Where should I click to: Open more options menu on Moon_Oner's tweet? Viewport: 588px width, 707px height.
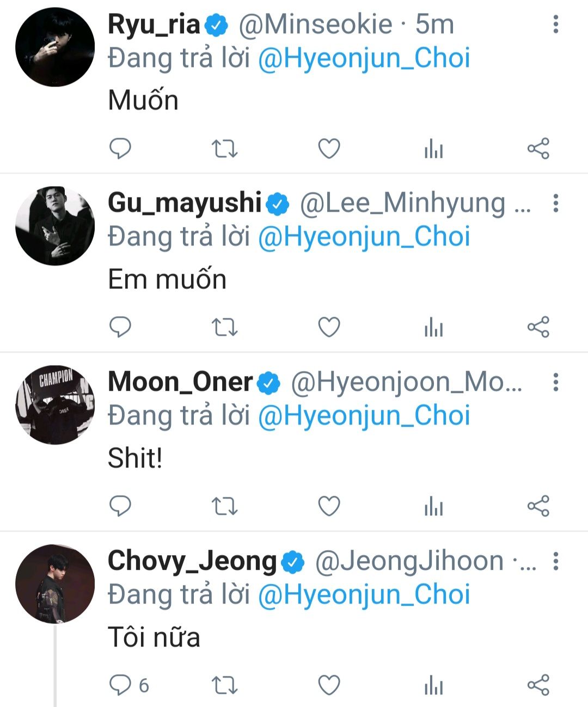[555, 382]
